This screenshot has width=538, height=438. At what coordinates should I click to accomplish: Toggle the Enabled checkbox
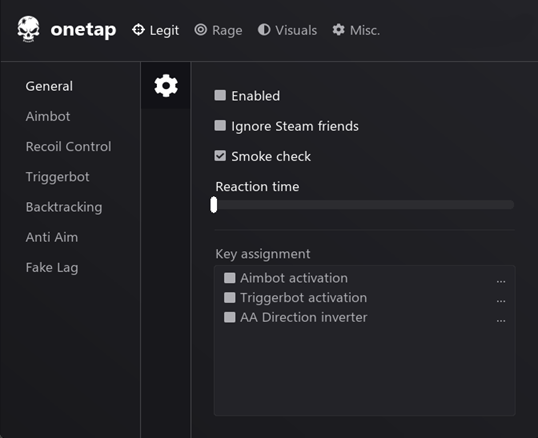pyautogui.click(x=220, y=95)
